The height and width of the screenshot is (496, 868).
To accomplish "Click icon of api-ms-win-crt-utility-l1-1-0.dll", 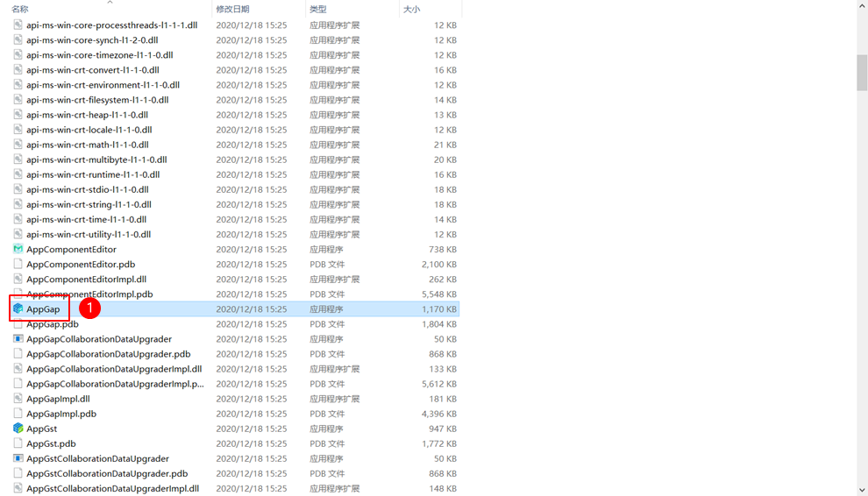I will (x=18, y=234).
